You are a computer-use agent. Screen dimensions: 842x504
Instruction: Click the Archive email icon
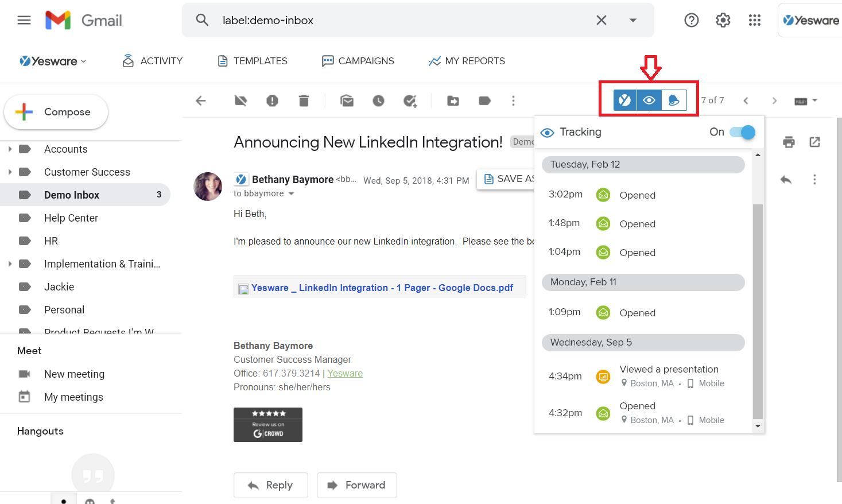tap(240, 101)
